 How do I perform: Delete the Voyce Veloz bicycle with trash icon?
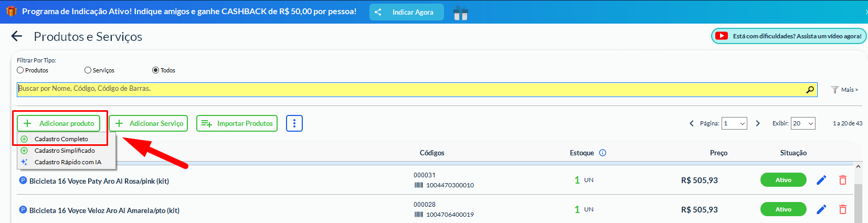point(843,209)
